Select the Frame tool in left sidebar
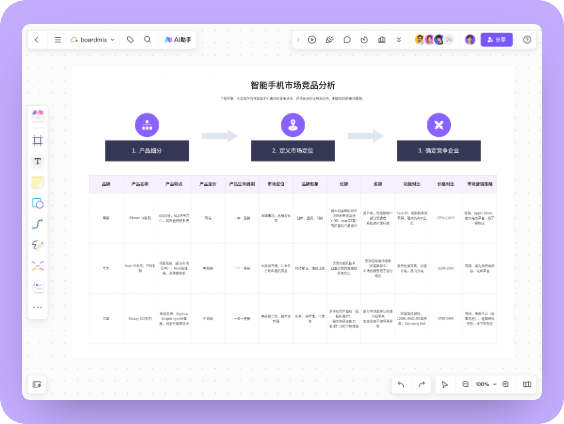This screenshot has height=424, width=564. (x=38, y=140)
